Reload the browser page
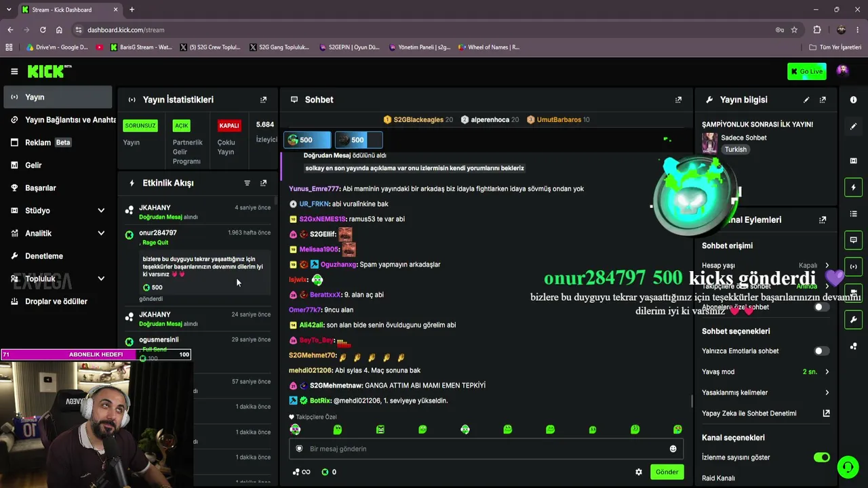The height and width of the screenshot is (488, 868). (x=43, y=30)
